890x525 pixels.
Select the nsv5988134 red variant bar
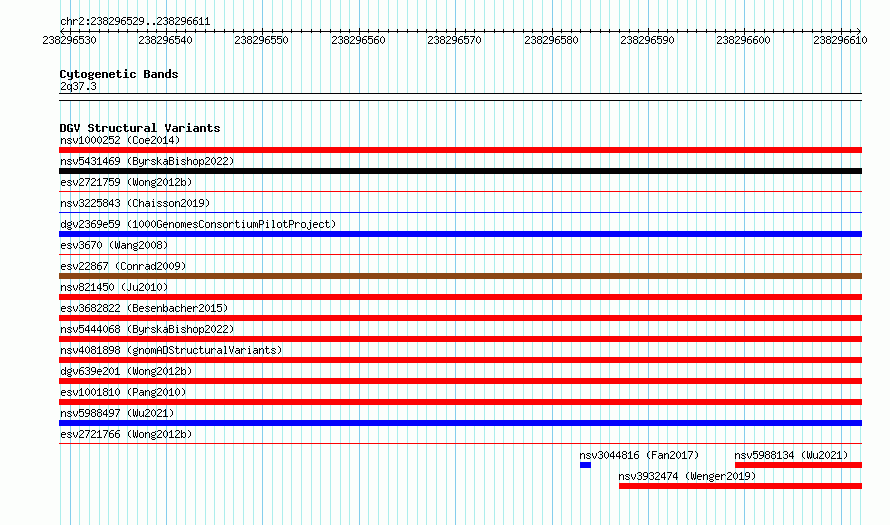point(798,465)
